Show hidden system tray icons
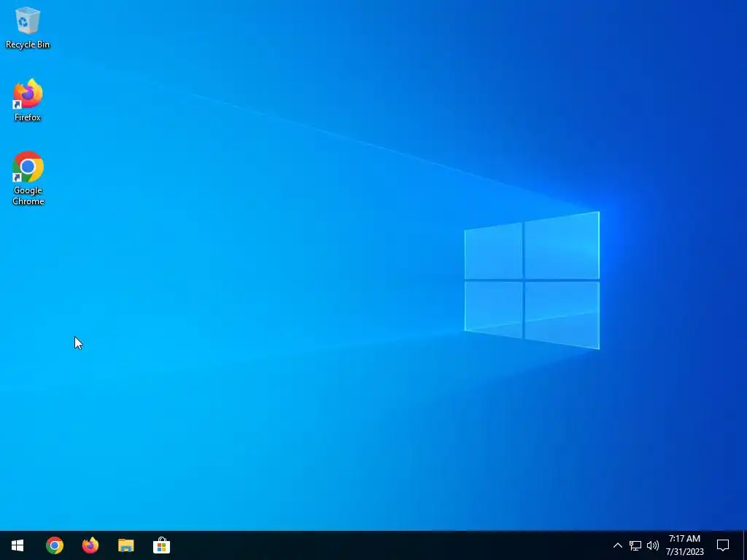The width and height of the screenshot is (747, 560). point(617,545)
